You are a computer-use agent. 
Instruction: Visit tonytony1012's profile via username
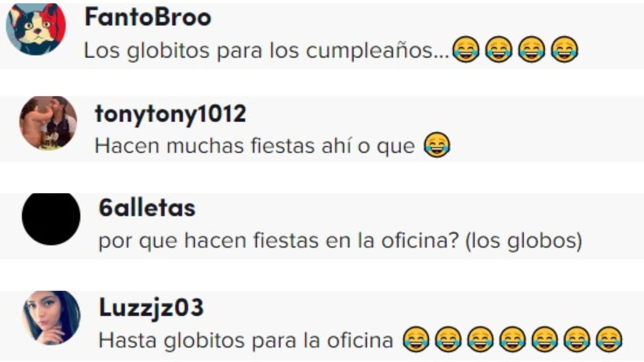click(x=171, y=115)
